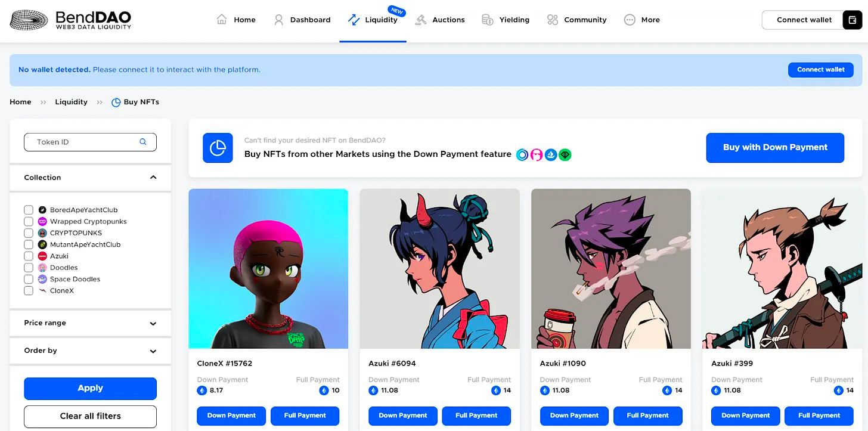Viewport: 868px width, 431px height.
Task: Open the CloneX #15762 NFT image
Action: coord(268,269)
